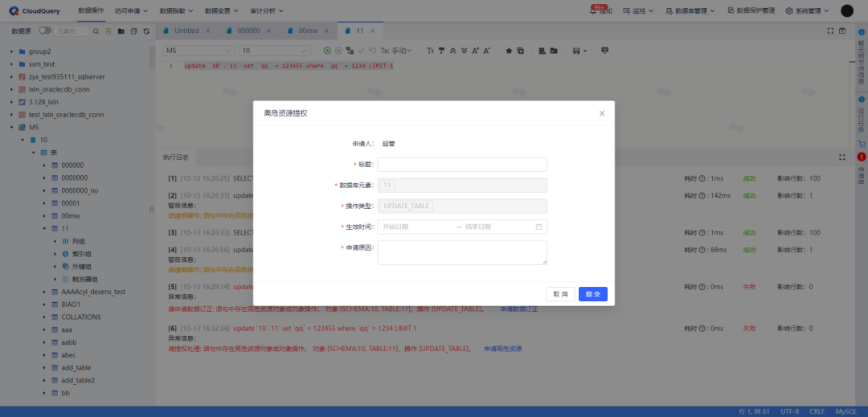Switch to the 00mw tab
The height and width of the screenshot is (417, 868).
pyautogui.click(x=307, y=31)
